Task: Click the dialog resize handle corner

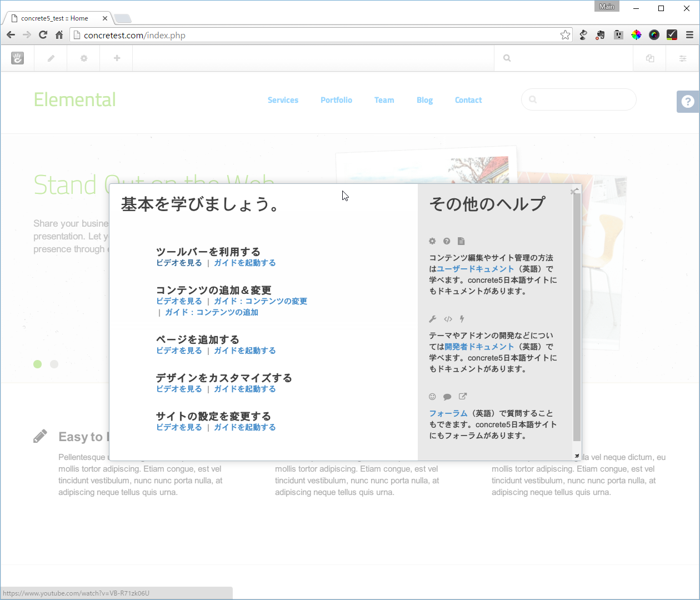Action: tap(577, 456)
